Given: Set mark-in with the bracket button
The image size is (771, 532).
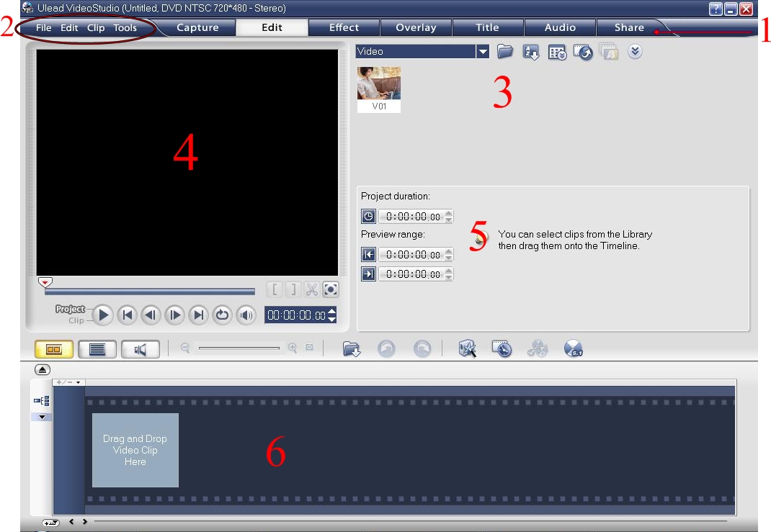Looking at the screenshot, I should pos(275,289).
